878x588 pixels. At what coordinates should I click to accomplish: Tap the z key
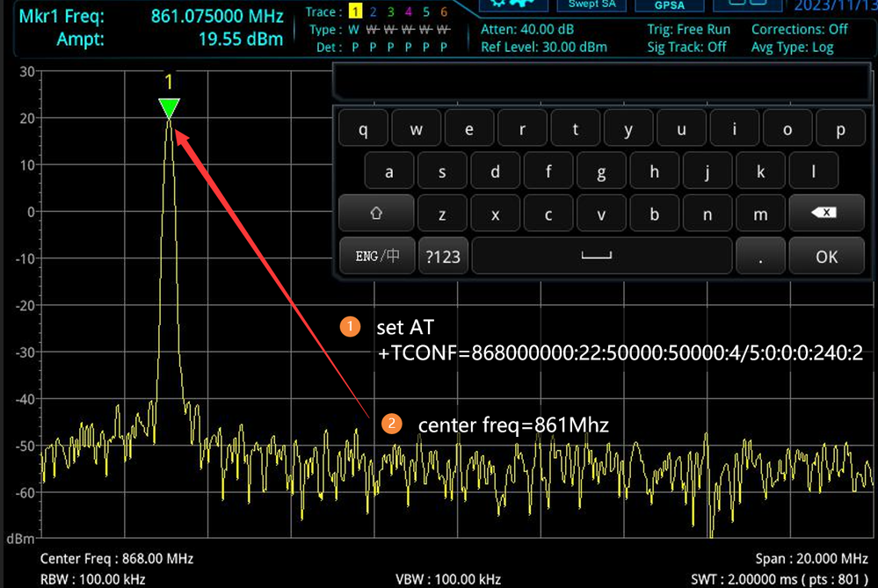point(442,214)
